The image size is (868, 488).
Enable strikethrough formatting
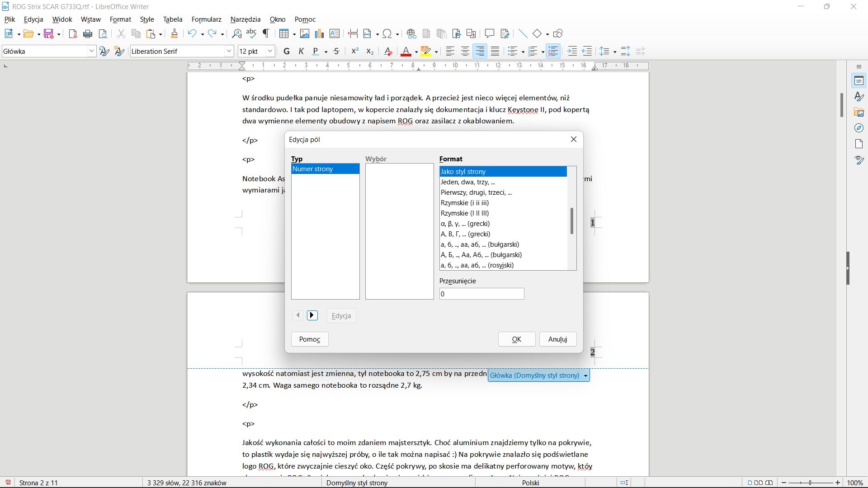pos(337,51)
